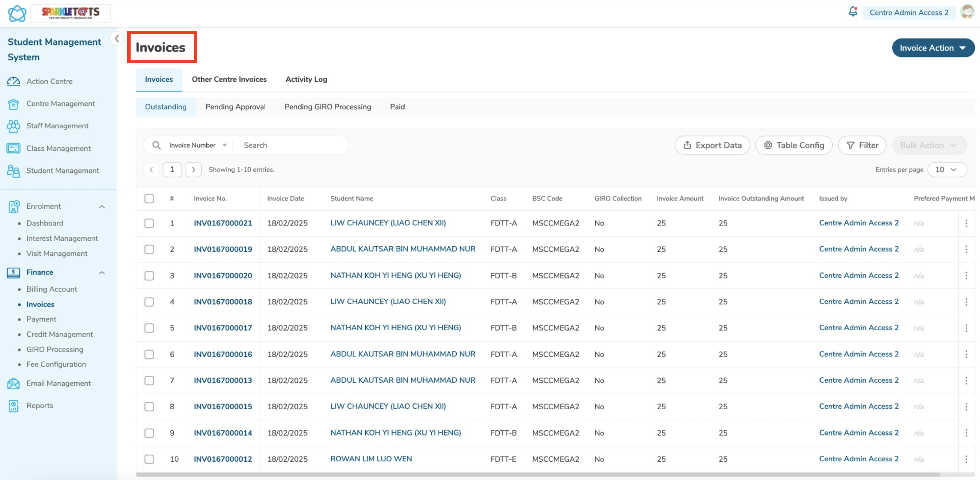The width and height of the screenshot is (980, 480).
Task: Click the user avatar in top right
Action: point(967,12)
